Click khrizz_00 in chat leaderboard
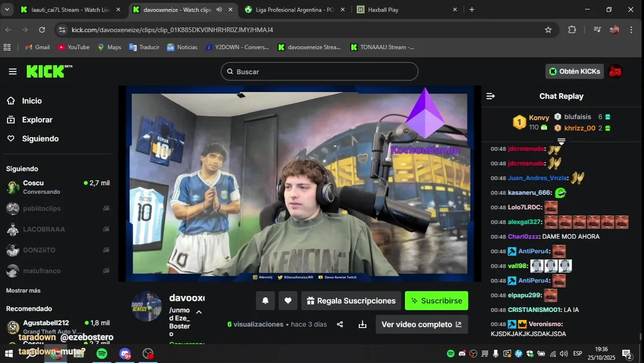Screen dimensions: 644x363 (579, 128)
